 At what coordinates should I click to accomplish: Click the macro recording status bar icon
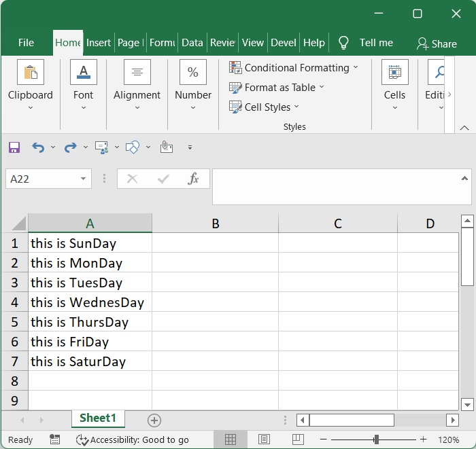click(x=54, y=439)
